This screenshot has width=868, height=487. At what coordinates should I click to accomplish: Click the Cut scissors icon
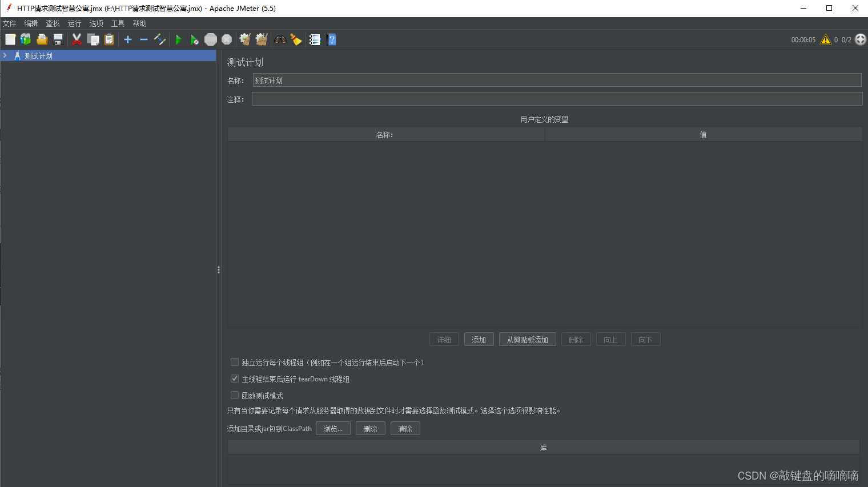pos(77,39)
